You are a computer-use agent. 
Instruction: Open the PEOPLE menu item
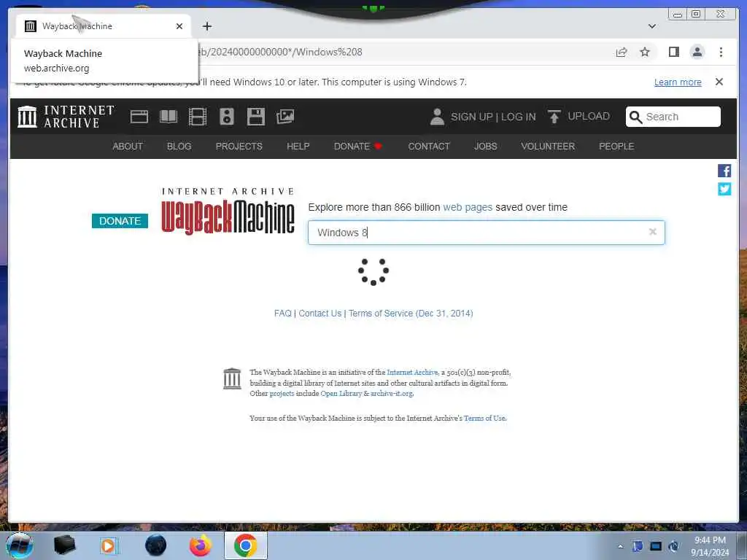tap(616, 146)
